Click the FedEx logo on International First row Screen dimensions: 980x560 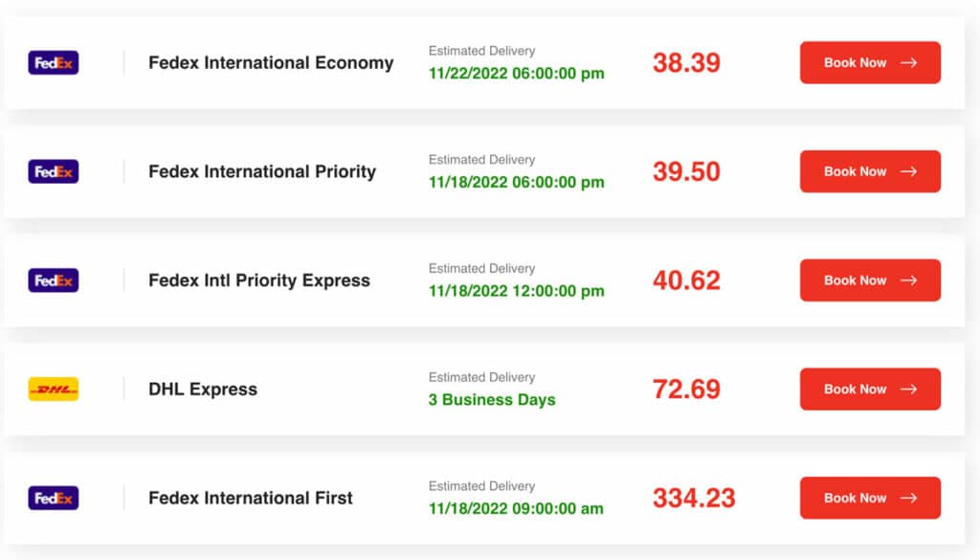tap(53, 498)
